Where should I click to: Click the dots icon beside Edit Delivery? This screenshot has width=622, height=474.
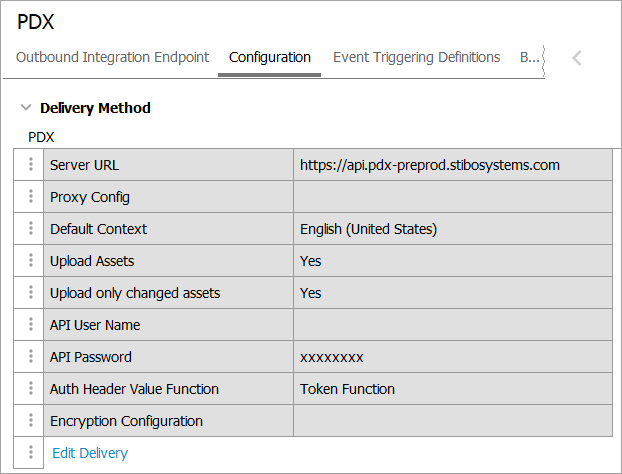tap(31, 453)
